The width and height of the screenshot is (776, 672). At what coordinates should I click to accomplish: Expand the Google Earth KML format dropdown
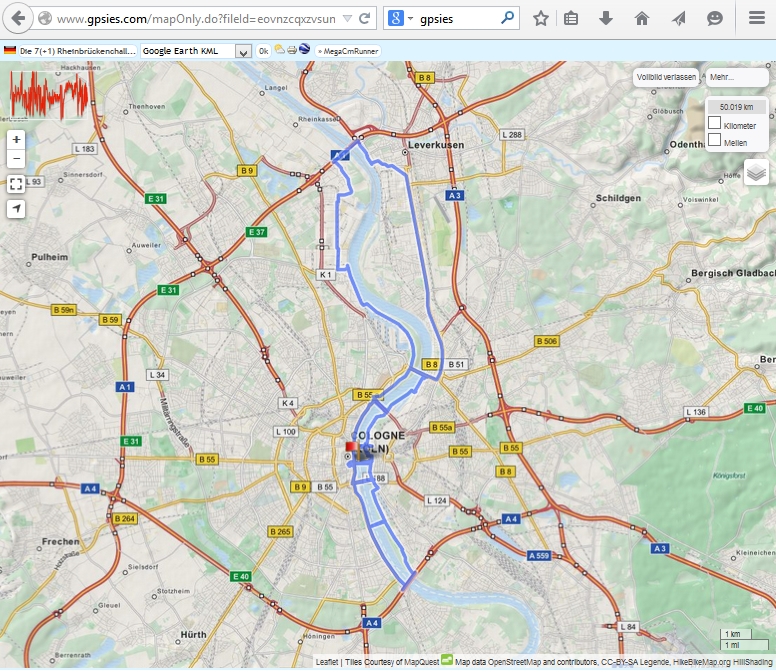(243, 51)
